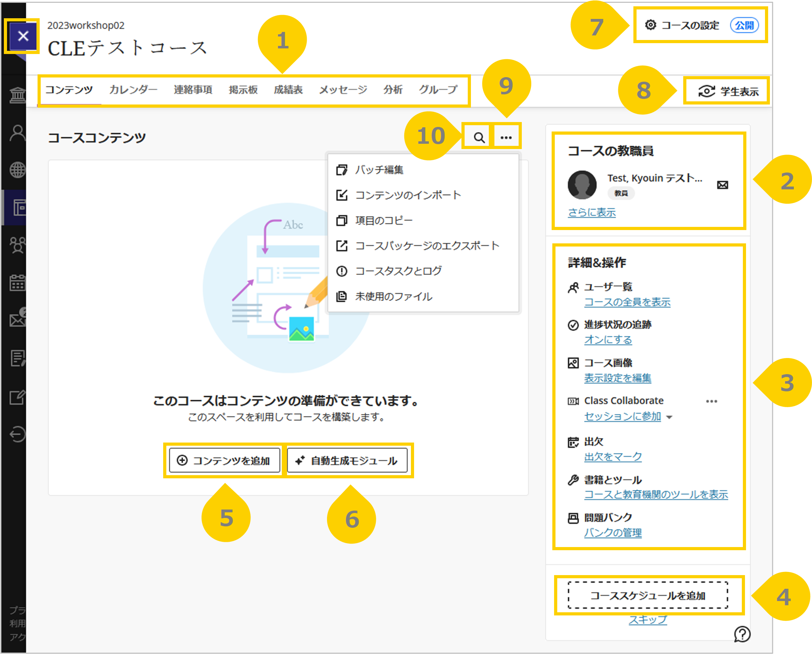Image resolution: width=812 pixels, height=654 pixels.
Task: Click the 進捗状況の追跡 checkmark icon
Action: (573, 325)
